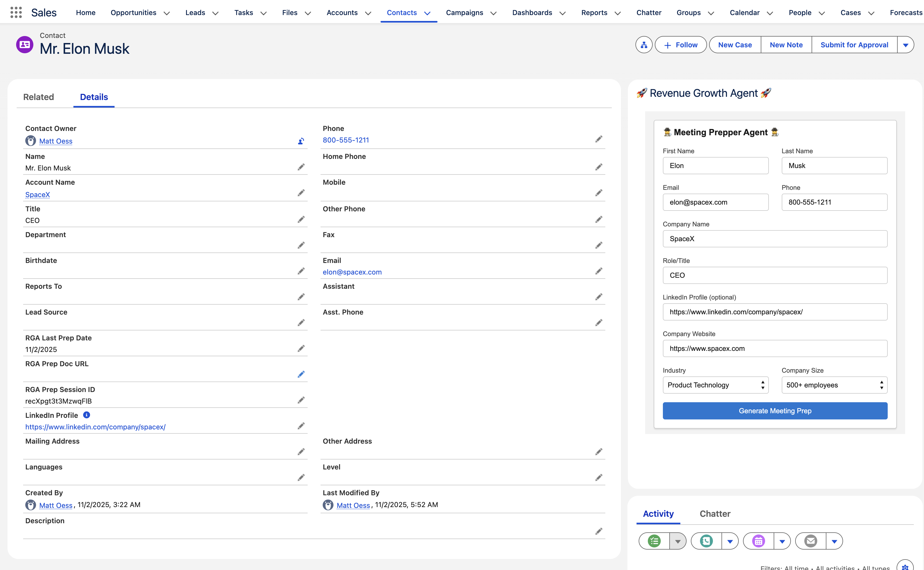Open the Salesforce App Launcher waffle icon
Image resolution: width=924 pixels, height=570 pixels.
pos(16,12)
